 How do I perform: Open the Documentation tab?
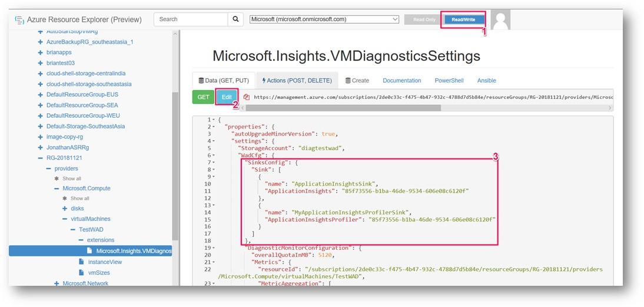pyautogui.click(x=401, y=81)
